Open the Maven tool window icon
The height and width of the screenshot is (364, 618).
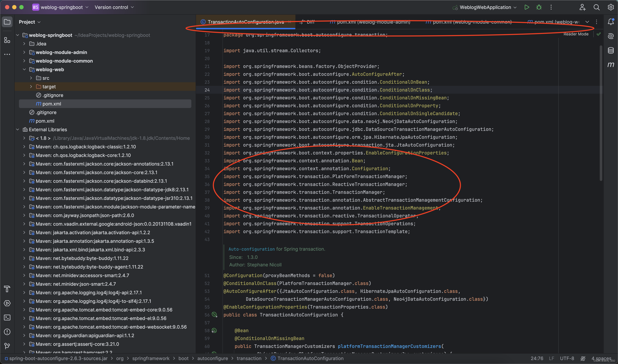pos(611,65)
